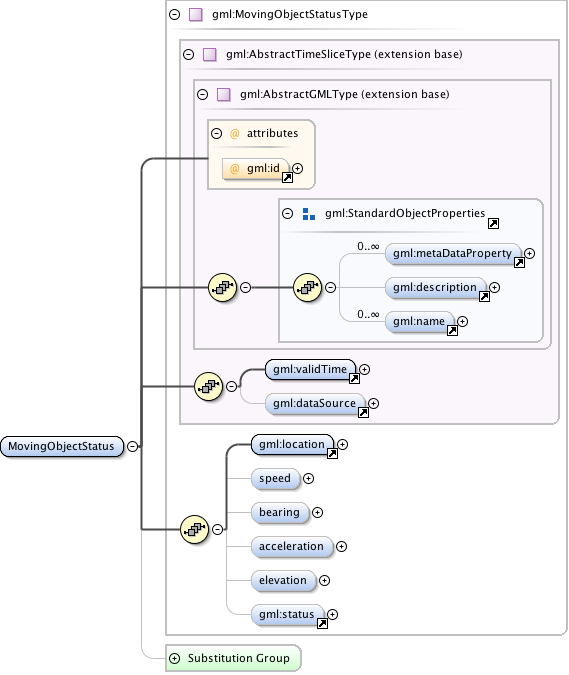Expand gml:status element

point(332,614)
